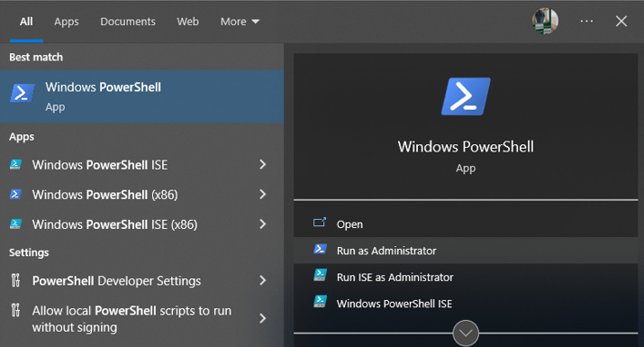Screen dimensions: 644x347
Task: Open Allow local PowerShell scripts setting
Action: 132,319
